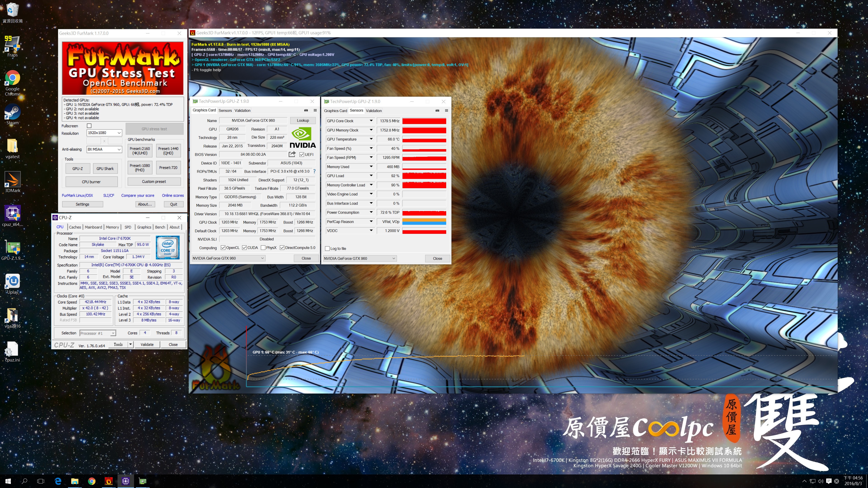Viewport: 868px width, 488px height.
Task: Open the Action Center notification icon
Action: coord(829,481)
